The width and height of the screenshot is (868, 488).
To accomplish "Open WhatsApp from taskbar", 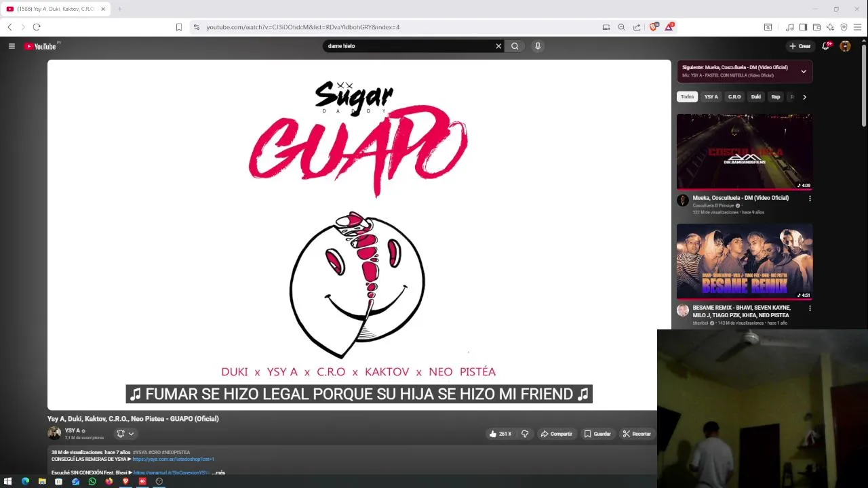I will [x=92, y=481].
